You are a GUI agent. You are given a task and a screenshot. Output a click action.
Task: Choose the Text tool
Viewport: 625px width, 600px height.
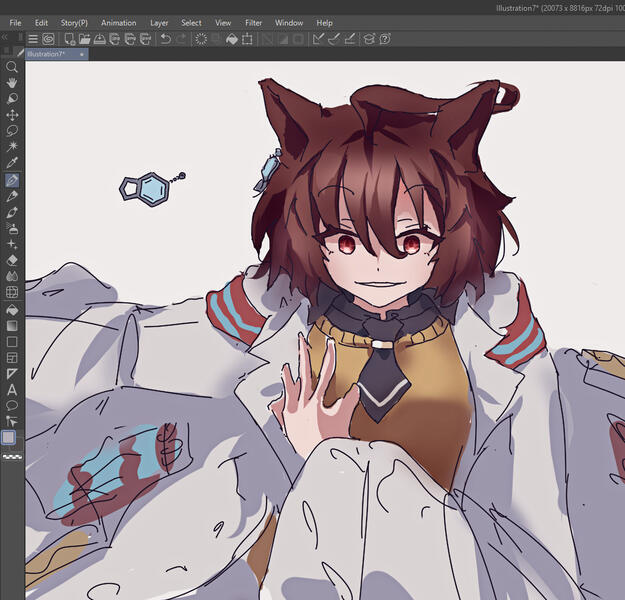click(x=12, y=389)
